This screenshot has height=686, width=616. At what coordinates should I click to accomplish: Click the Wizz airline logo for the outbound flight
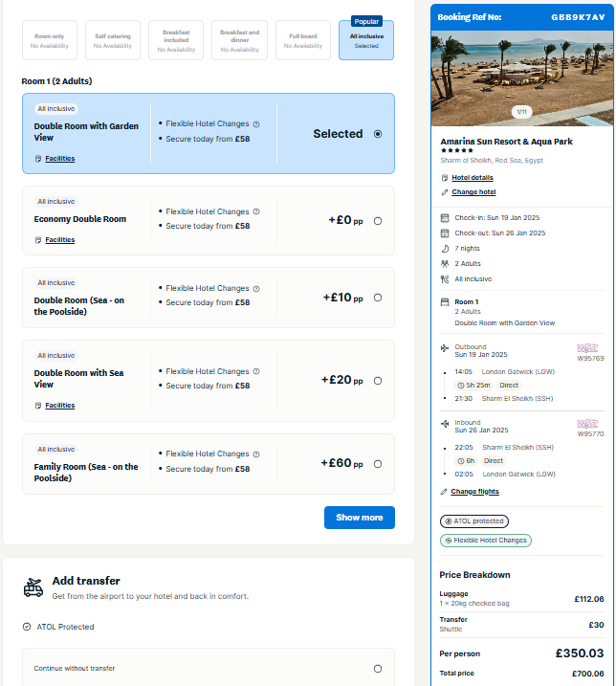tap(587, 348)
